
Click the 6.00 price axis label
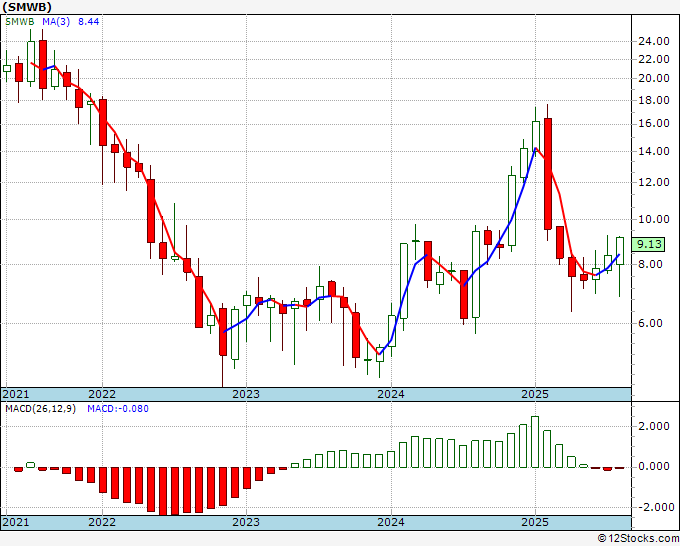click(650, 323)
